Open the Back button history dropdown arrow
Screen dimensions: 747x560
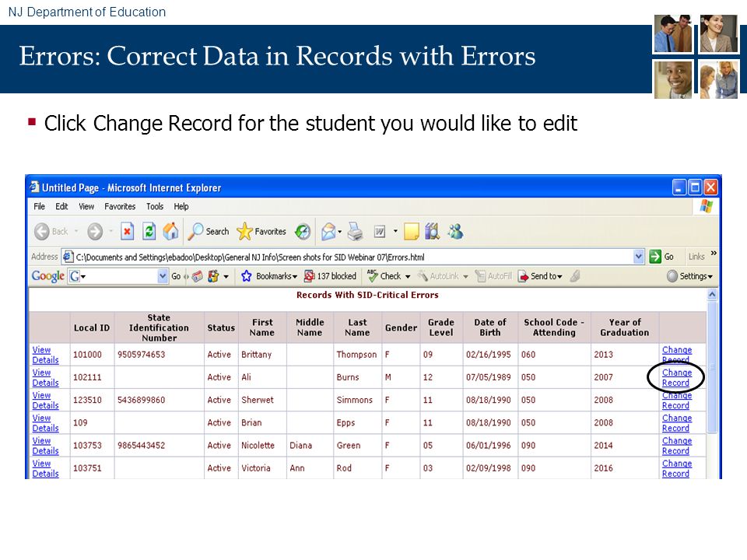(x=76, y=232)
